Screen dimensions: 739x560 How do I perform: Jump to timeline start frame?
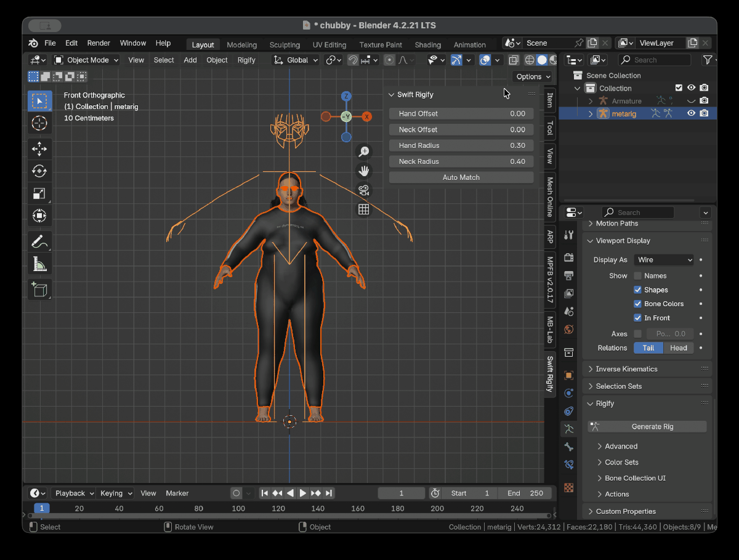[x=264, y=493]
